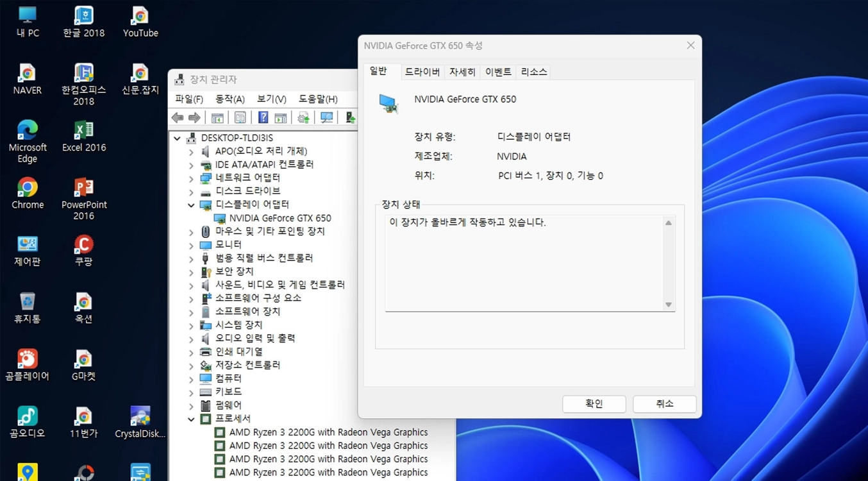This screenshot has width=868, height=481.
Task: Open 보기(V) menu in Device Manager
Action: click(272, 99)
